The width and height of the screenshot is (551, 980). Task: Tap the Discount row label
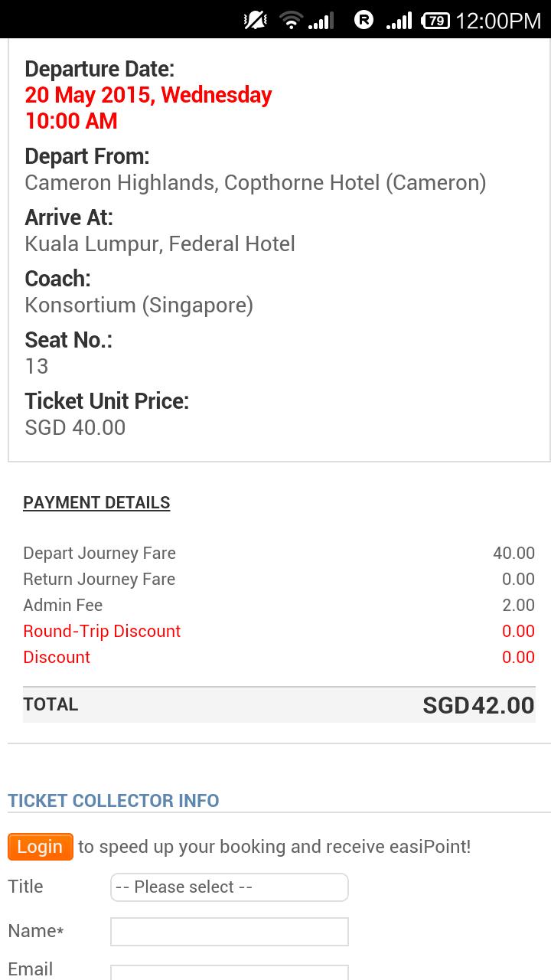point(57,658)
